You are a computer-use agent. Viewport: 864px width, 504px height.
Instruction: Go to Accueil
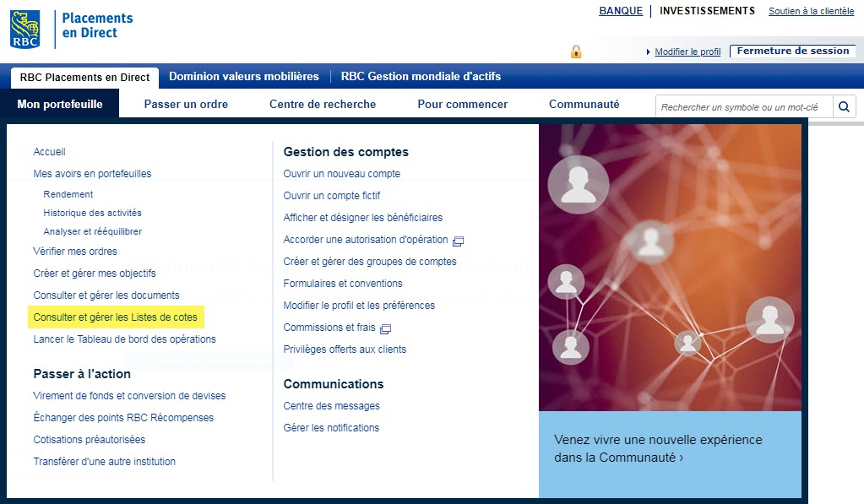point(49,152)
